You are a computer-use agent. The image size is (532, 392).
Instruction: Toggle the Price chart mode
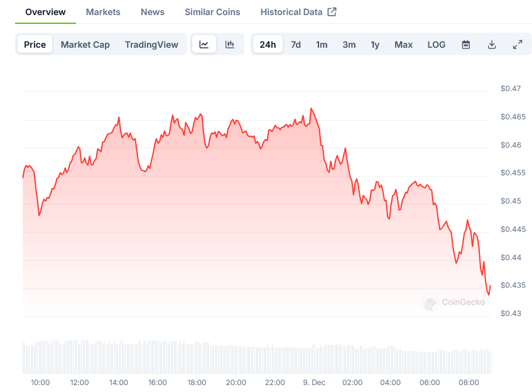35,45
